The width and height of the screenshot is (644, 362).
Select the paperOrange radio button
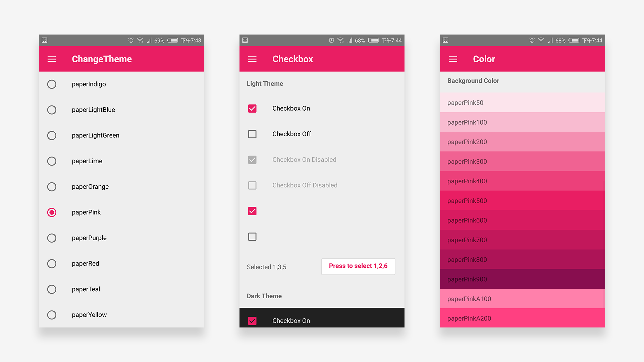(x=52, y=186)
